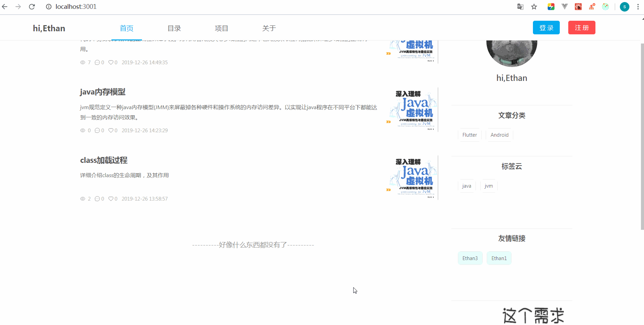Image resolution: width=644 pixels, height=325 pixels.
Task: Click the views eye icon on java内存模型
Action: [x=83, y=131]
